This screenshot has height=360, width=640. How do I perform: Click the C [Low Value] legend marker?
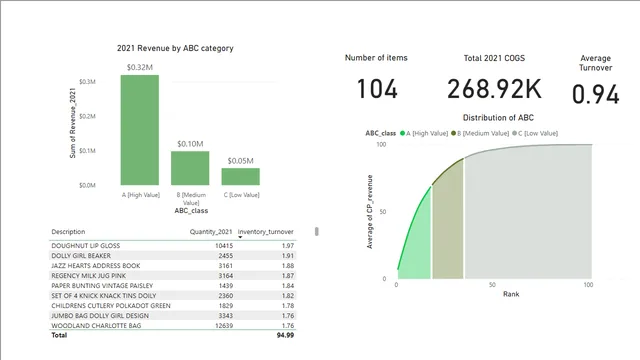[x=514, y=133]
